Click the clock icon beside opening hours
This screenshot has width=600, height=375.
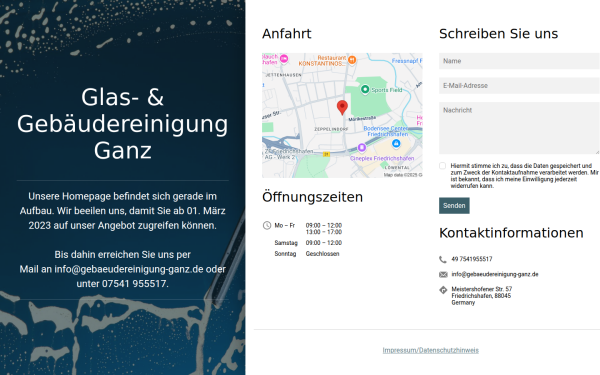pos(267,225)
